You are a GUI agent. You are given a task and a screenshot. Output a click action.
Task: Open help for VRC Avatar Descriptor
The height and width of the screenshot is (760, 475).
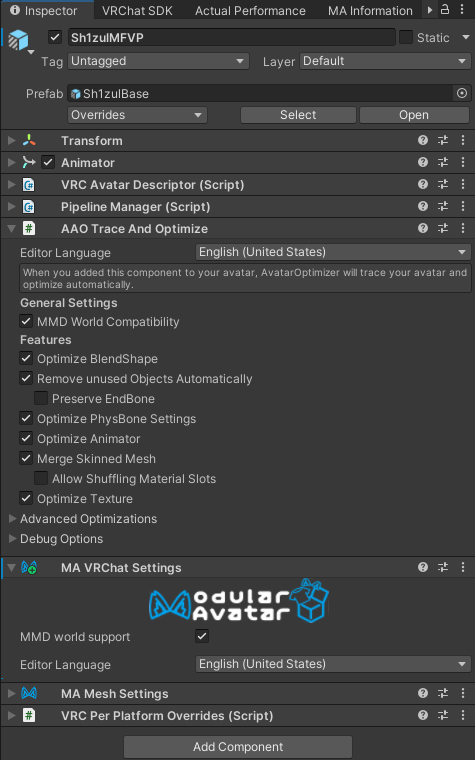point(423,185)
